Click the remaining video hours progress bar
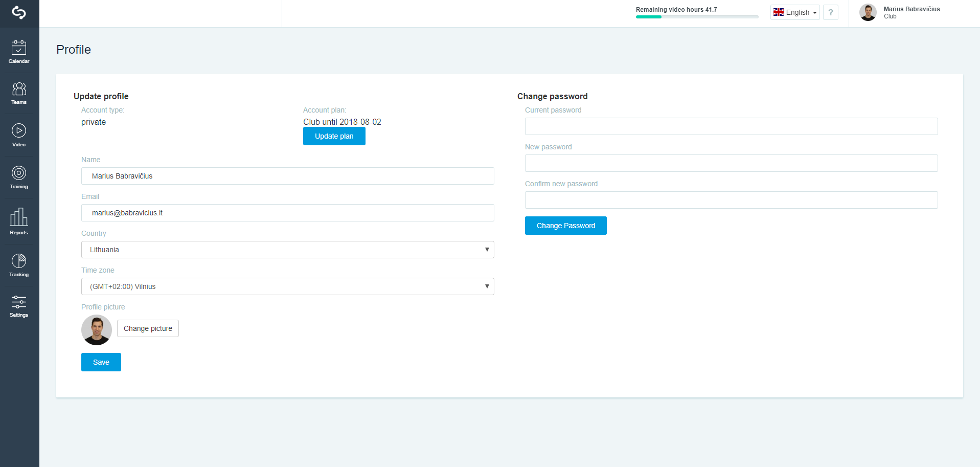 coord(697,17)
